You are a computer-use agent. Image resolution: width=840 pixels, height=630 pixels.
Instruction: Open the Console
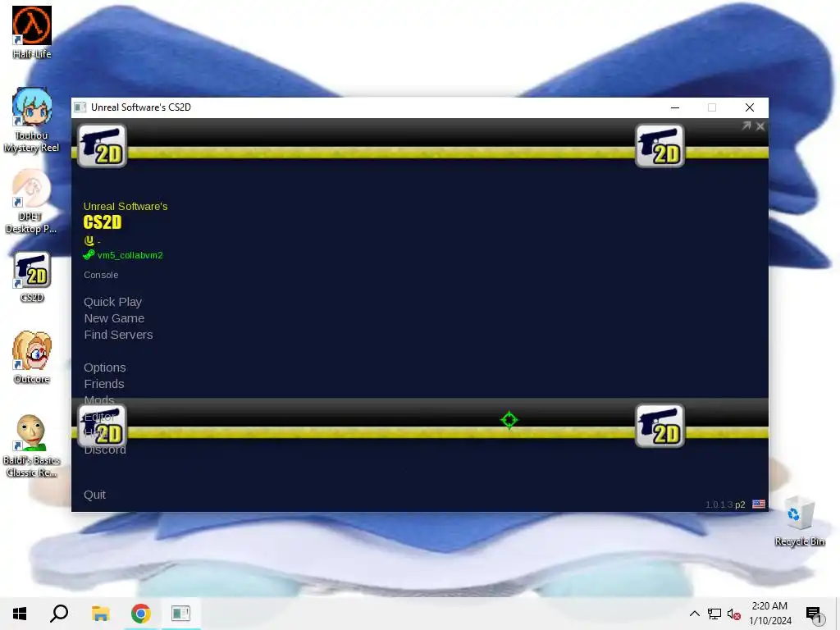101,275
